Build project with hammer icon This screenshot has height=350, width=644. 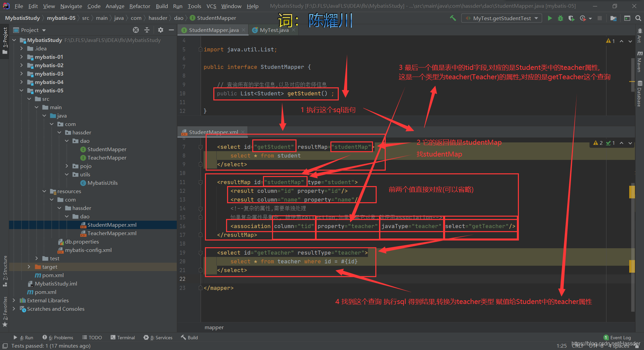[x=453, y=18]
